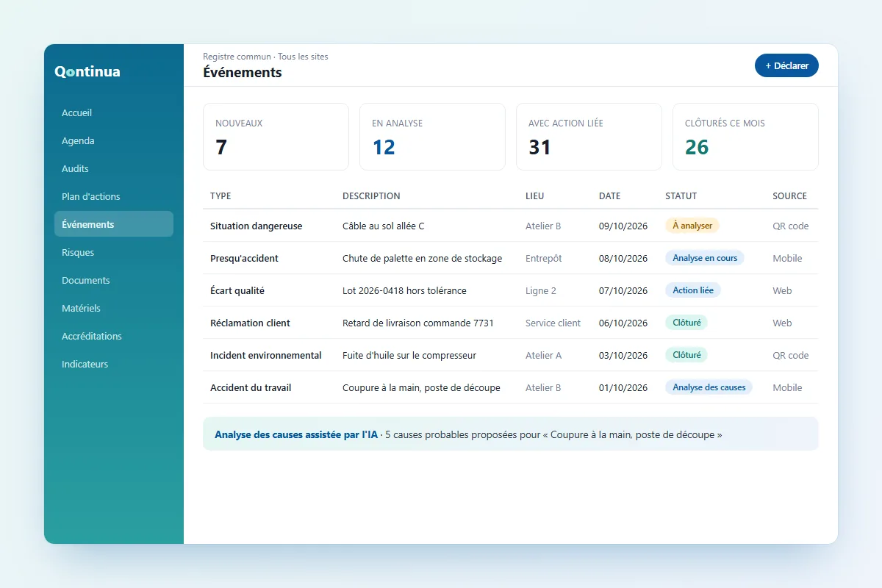The height and width of the screenshot is (588, 882).
Task: Click the Action liée status badge
Action: coord(693,290)
